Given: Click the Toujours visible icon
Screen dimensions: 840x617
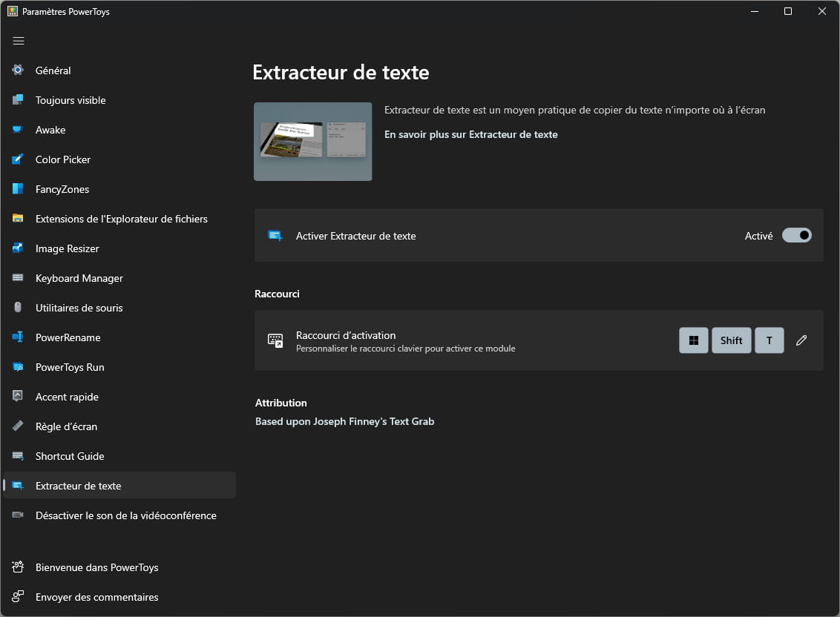Looking at the screenshot, I should (18, 99).
